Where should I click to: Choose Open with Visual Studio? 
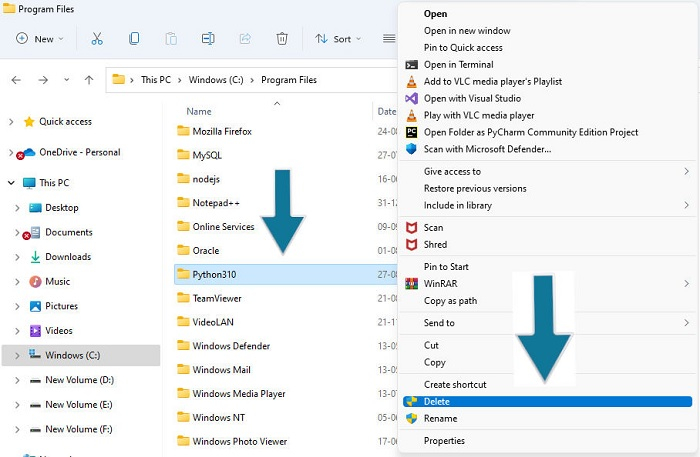(x=474, y=98)
